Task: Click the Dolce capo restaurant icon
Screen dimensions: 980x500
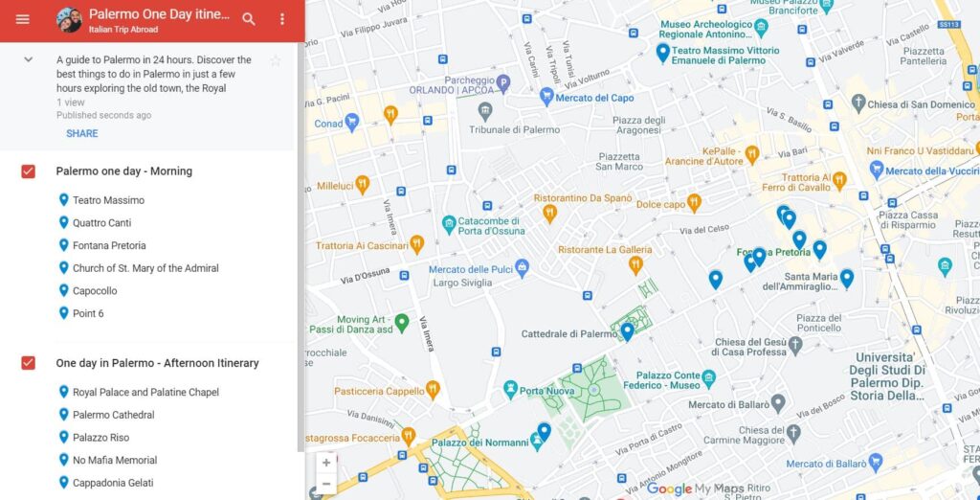Action: (x=694, y=203)
